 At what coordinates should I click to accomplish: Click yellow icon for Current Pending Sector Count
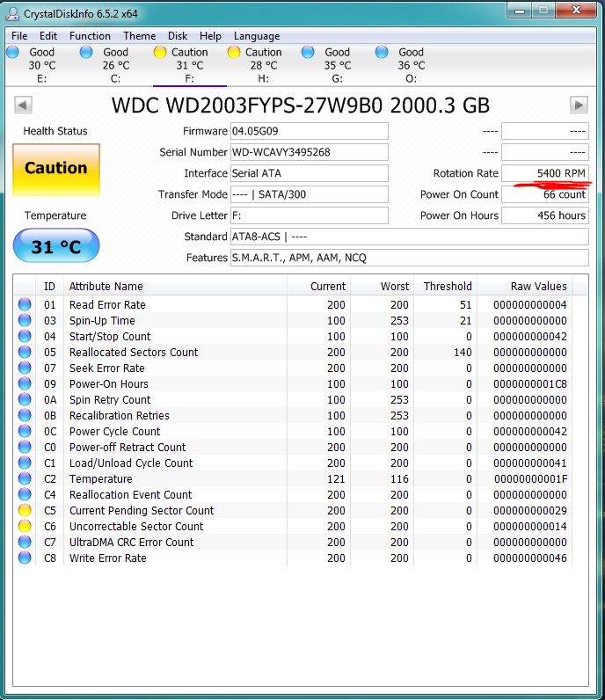click(x=25, y=510)
